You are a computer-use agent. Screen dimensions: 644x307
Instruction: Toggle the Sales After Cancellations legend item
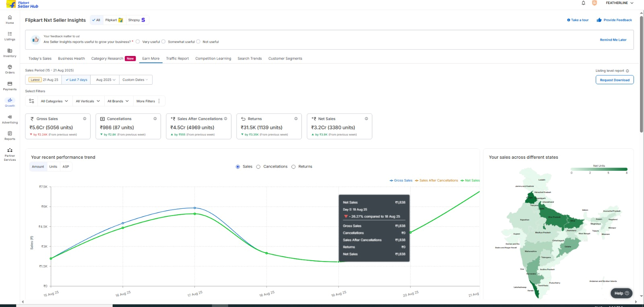point(436,180)
